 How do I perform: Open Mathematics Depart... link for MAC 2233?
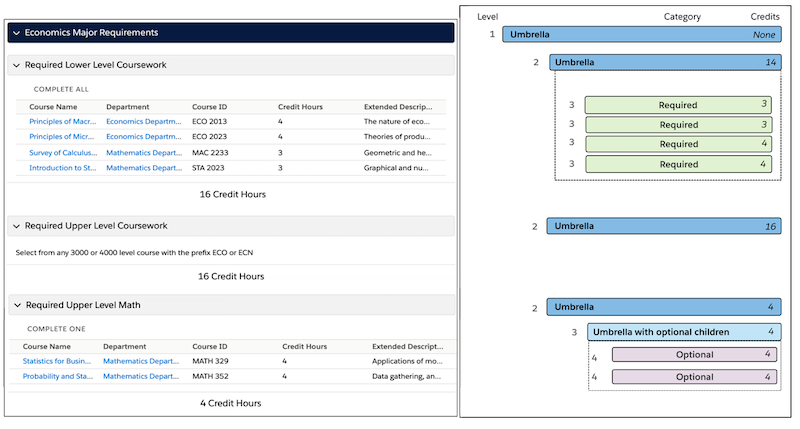tap(144, 153)
